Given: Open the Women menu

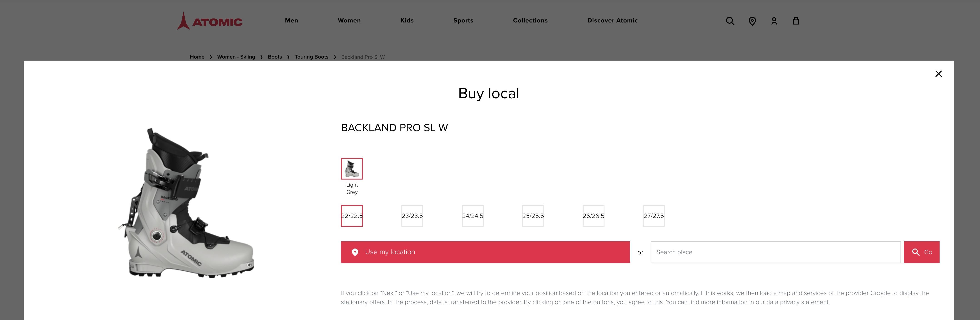Looking at the screenshot, I should [349, 20].
